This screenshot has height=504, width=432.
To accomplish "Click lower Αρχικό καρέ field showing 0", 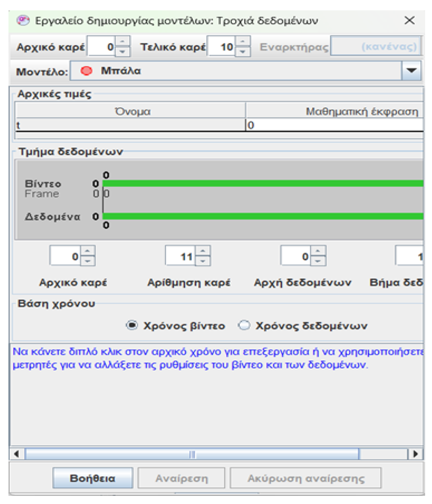I will point(65,256).
